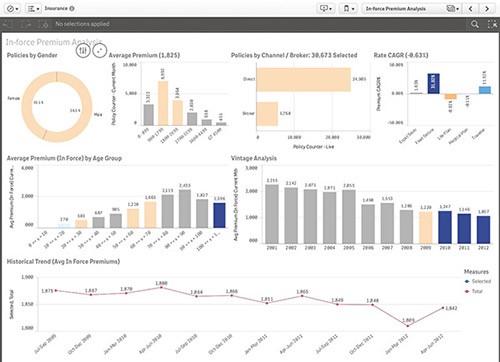Go to the next sheet
The image size is (500, 362).
(x=487, y=9)
